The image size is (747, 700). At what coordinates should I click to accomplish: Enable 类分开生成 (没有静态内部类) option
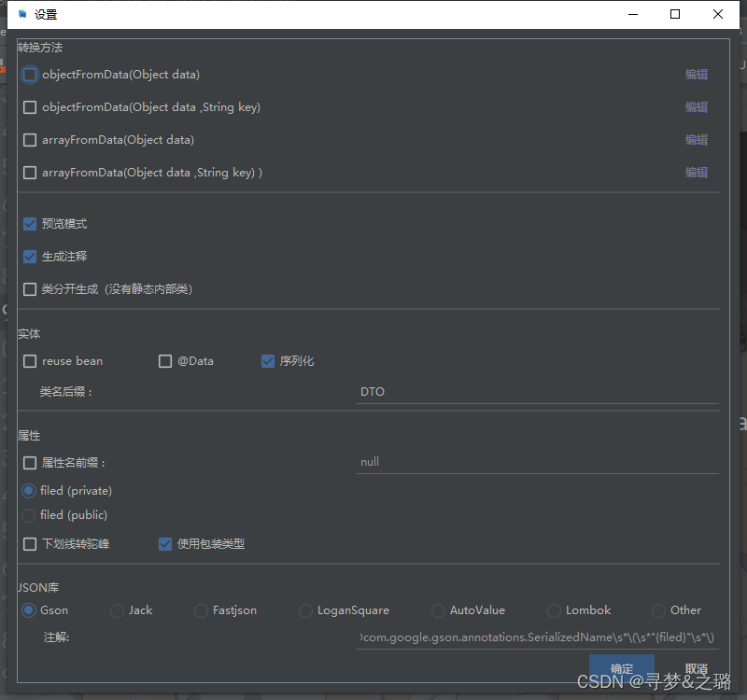[30, 289]
